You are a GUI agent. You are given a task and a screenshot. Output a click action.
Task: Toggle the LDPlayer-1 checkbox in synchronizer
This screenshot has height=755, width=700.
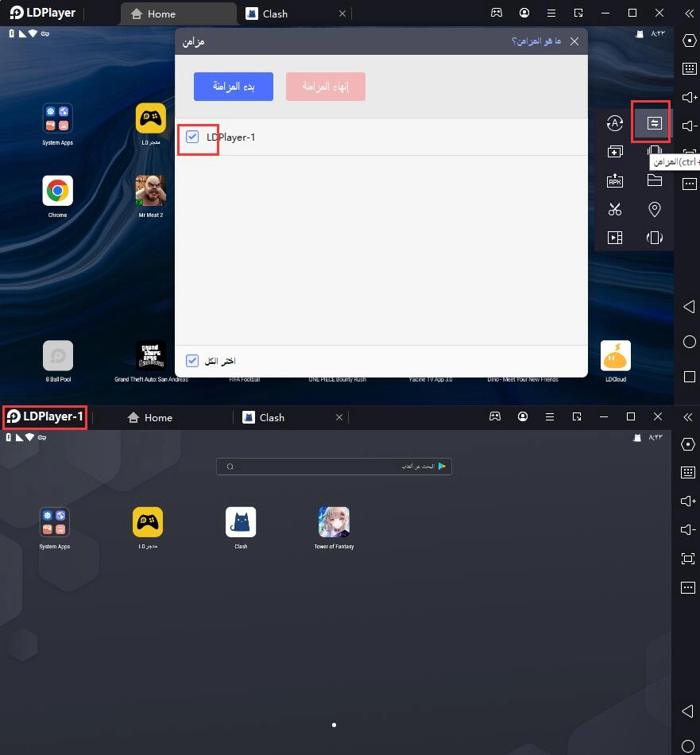[192, 137]
